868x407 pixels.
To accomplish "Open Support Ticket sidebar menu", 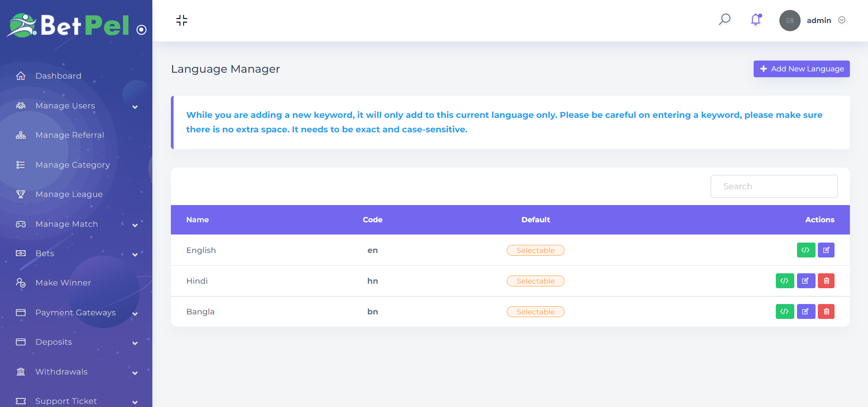I will click(66, 401).
